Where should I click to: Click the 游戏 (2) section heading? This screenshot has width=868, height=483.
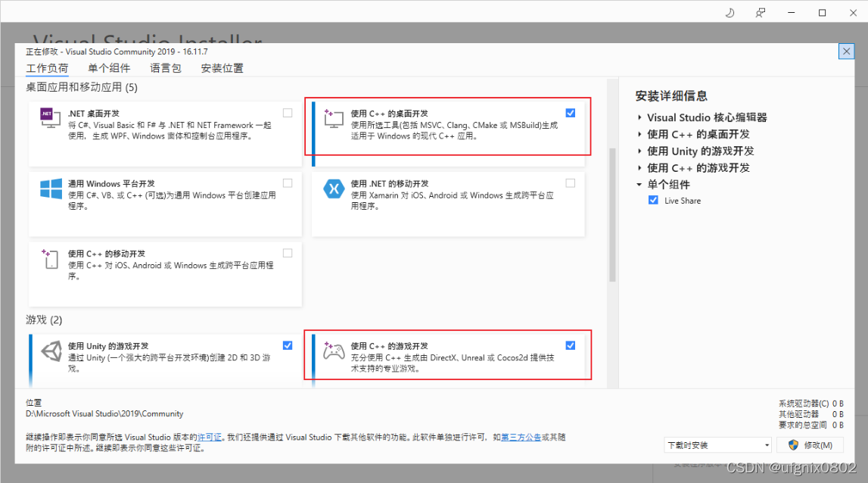point(45,320)
